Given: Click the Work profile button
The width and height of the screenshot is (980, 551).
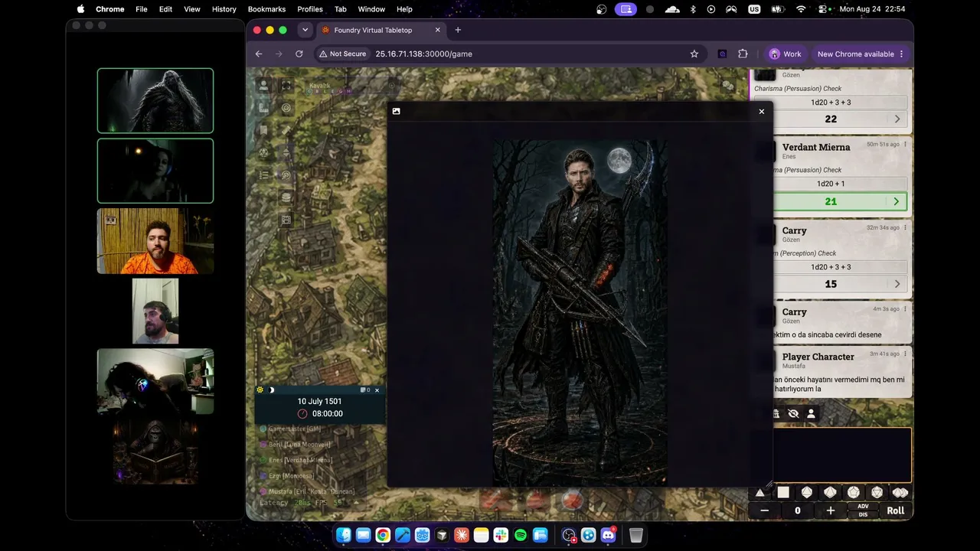Looking at the screenshot, I should [x=786, y=54].
